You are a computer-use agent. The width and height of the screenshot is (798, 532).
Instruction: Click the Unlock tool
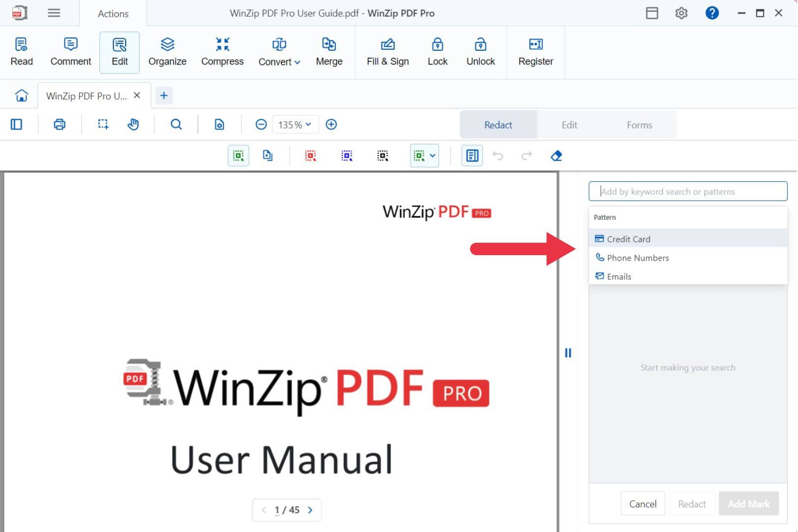click(480, 52)
